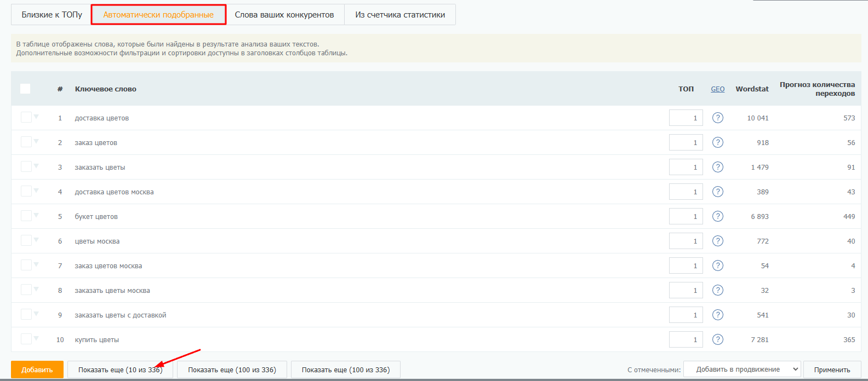The width and height of the screenshot is (868, 381).
Task: Click GEO question icon for 'заказ цветов москва'
Action: (717, 265)
